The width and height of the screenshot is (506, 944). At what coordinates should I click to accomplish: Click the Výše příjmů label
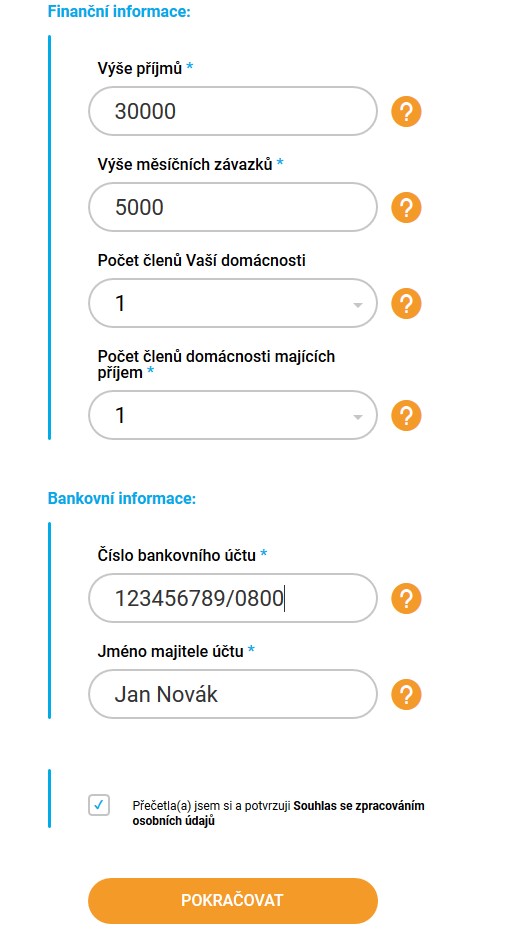[x=140, y=69]
